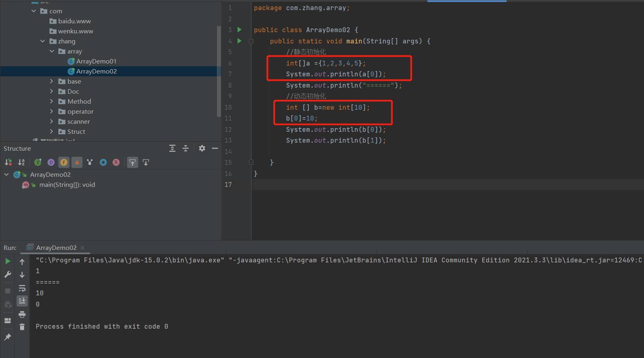This screenshot has width=644, height=358.
Task: Expand the Struct package
Action: pyautogui.click(x=52, y=131)
